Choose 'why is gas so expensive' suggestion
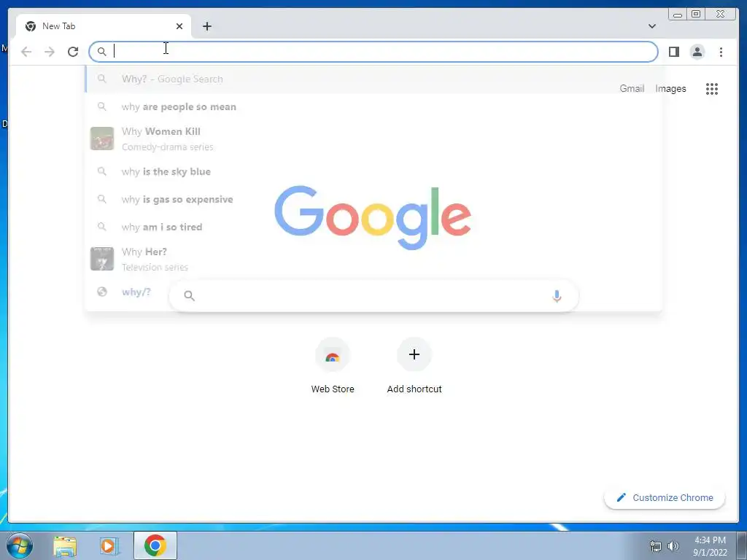 373,199
